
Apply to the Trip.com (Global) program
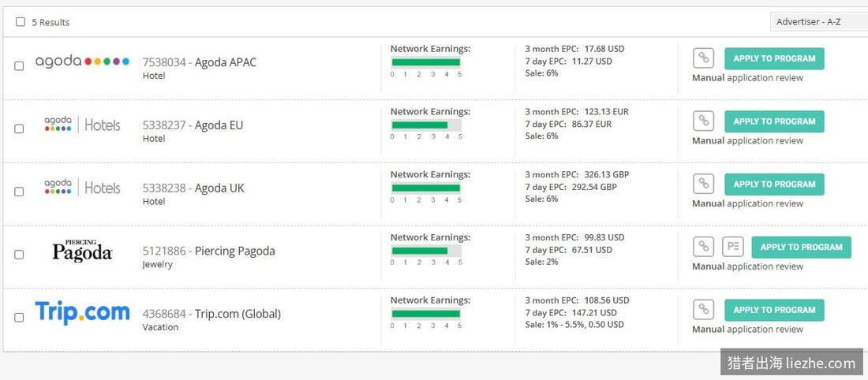pyautogui.click(x=774, y=311)
